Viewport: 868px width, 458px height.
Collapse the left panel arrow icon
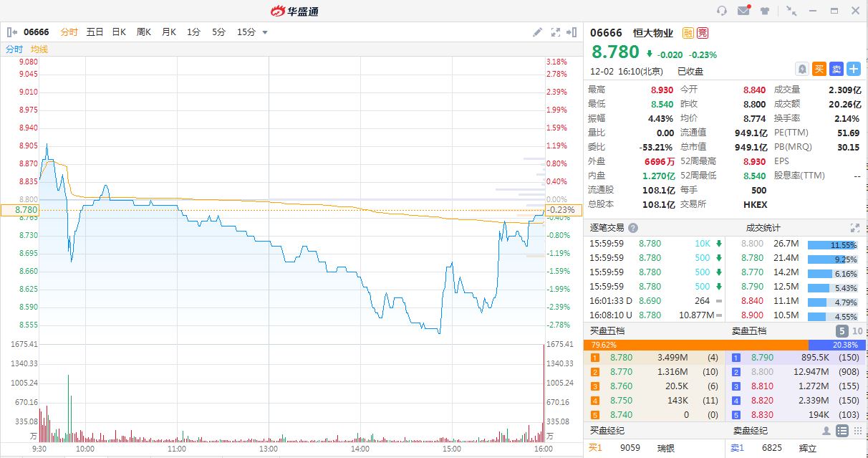11,32
